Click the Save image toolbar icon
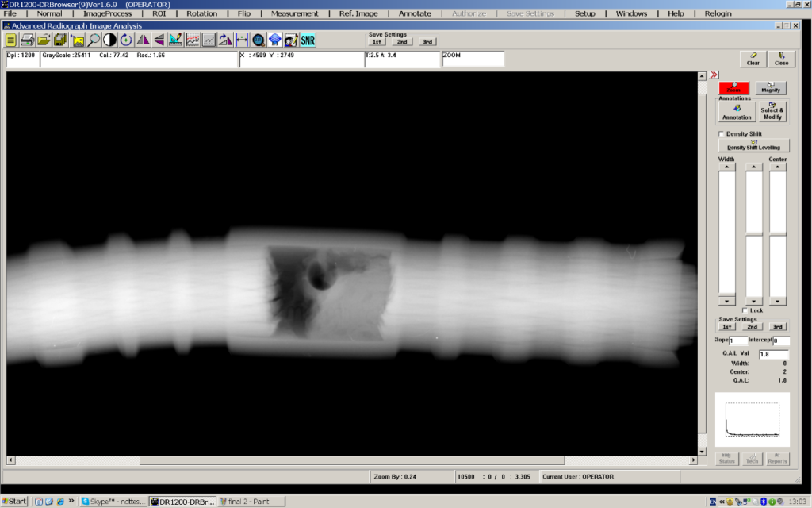Image resolution: width=812 pixels, height=508 pixels. pos(62,39)
